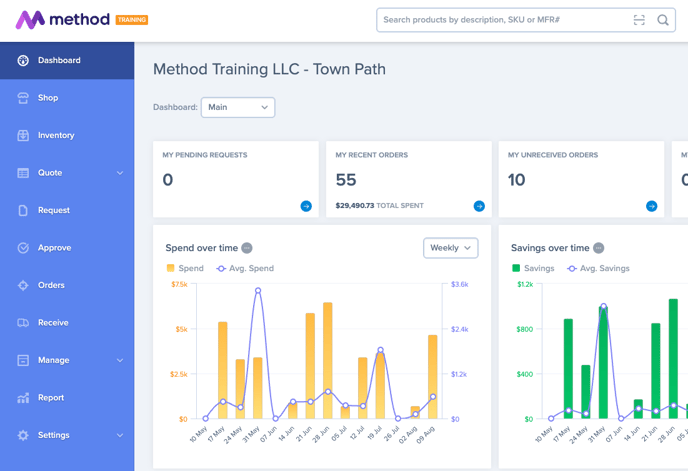Viewport: 688px width, 471px height.
Task: Click the Inventory box icon
Action: pos(23,135)
